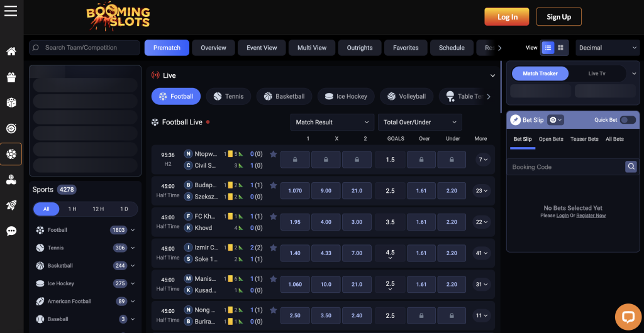Open promotions gift icon in sidebar
The width and height of the screenshot is (644, 333).
coord(11,77)
